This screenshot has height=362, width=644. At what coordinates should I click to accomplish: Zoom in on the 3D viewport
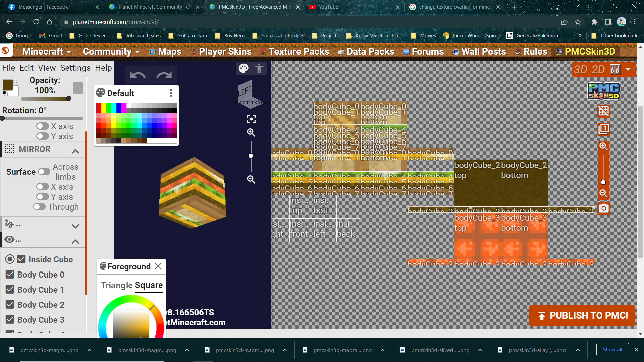click(251, 133)
